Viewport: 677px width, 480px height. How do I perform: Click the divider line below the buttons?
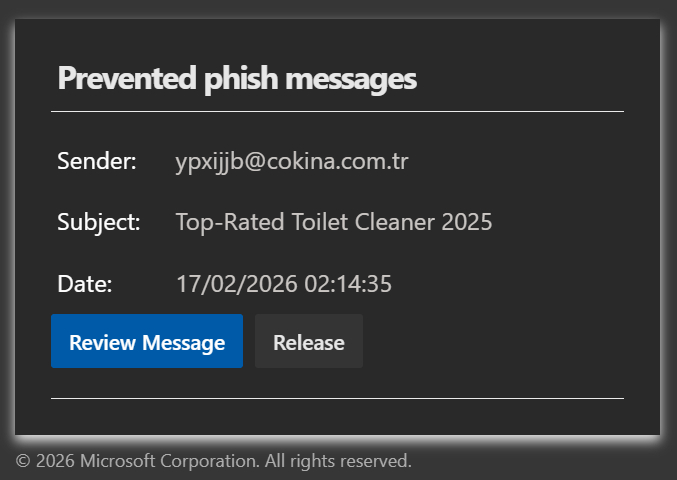pyautogui.click(x=337, y=398)
